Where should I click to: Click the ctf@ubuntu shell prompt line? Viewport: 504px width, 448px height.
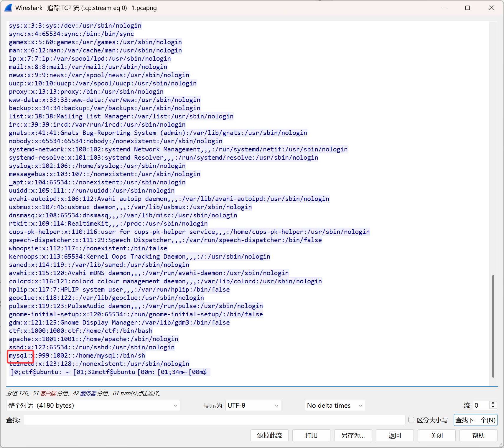pos(110,372)
